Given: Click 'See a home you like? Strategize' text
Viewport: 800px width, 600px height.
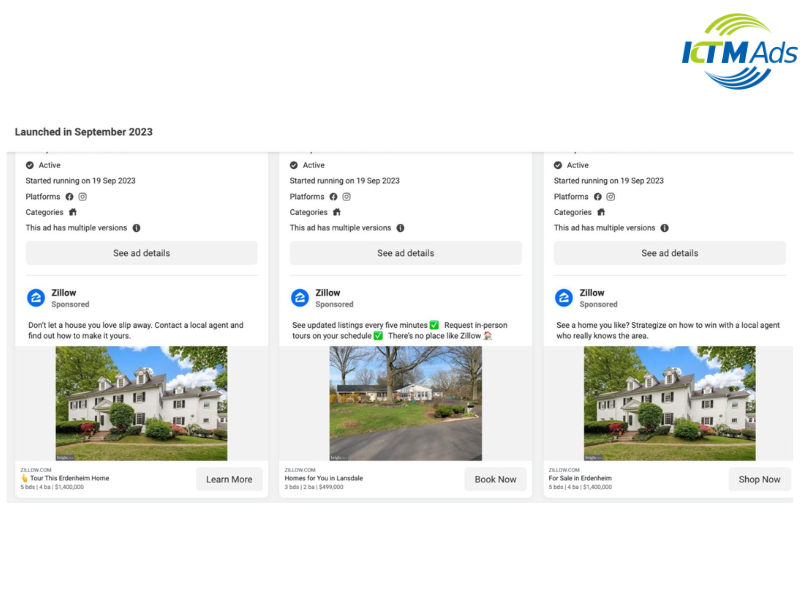Looking at the screenshot, I should 610,326.
